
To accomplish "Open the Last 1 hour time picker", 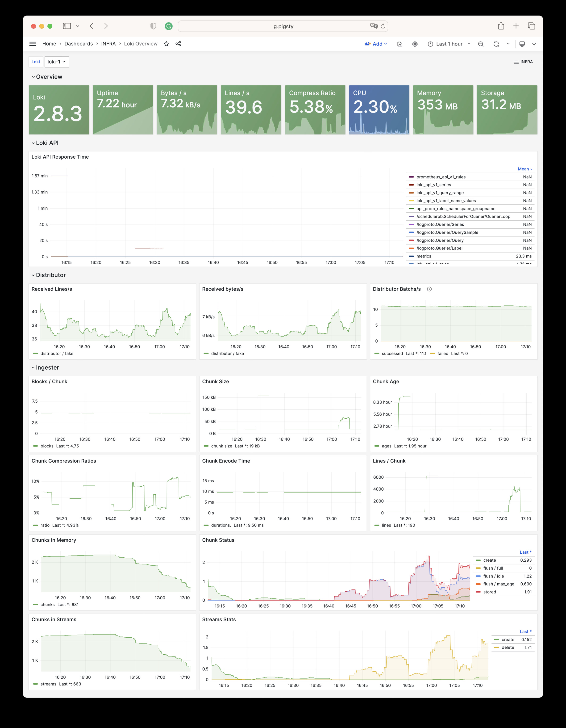I will point(449,44).
